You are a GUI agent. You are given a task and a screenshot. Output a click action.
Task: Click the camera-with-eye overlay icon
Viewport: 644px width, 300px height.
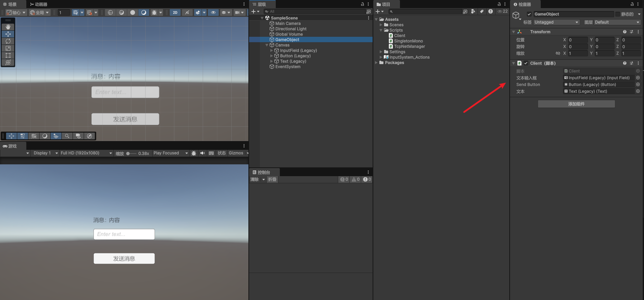[78, 136]
